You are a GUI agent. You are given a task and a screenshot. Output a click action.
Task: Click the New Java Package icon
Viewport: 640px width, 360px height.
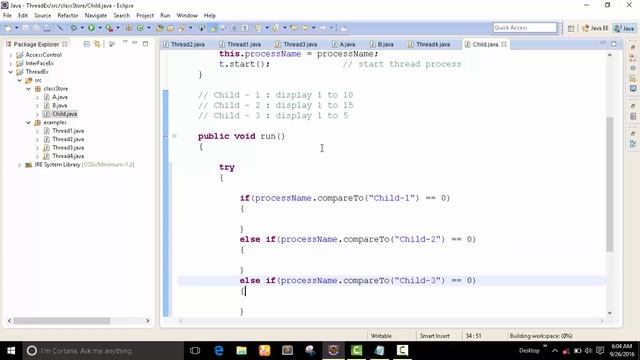tap(129, 28)
